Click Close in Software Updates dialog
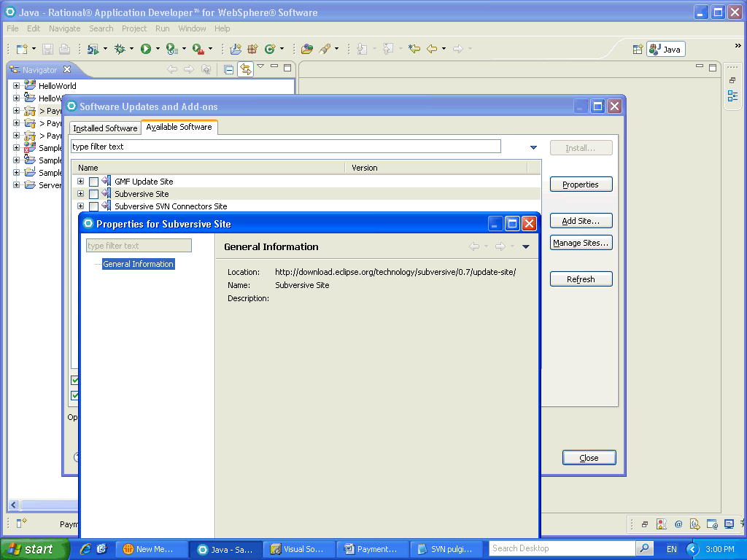Image resolution: width=747 pixels, height=560 pixels. click(x=589, y=458)
